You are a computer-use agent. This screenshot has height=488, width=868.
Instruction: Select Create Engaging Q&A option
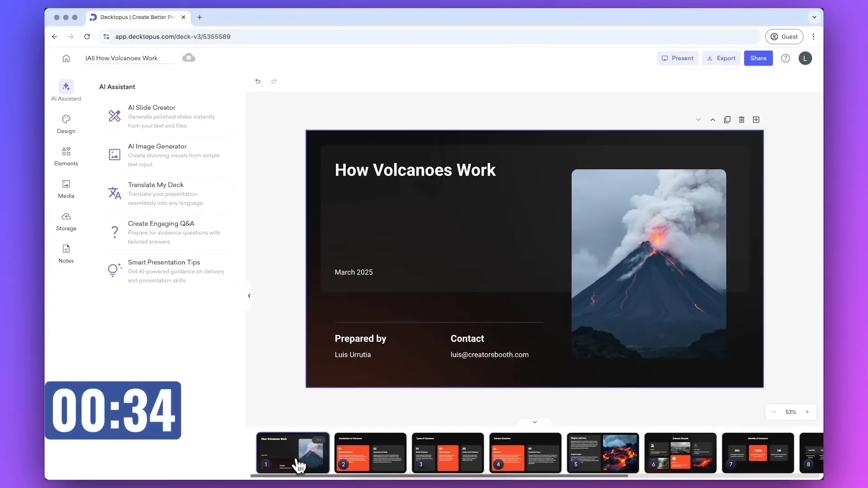(167, 232)
